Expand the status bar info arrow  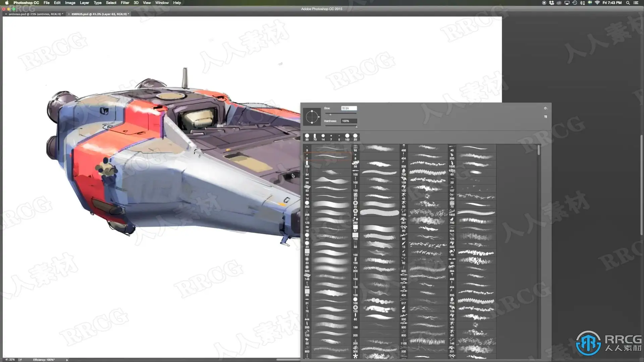(x=67, y=360)
